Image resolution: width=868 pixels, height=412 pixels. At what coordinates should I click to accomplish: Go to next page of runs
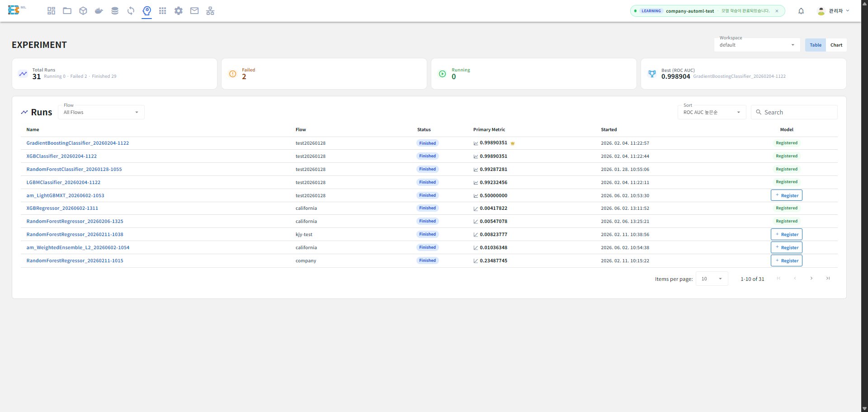click(811, 278)
